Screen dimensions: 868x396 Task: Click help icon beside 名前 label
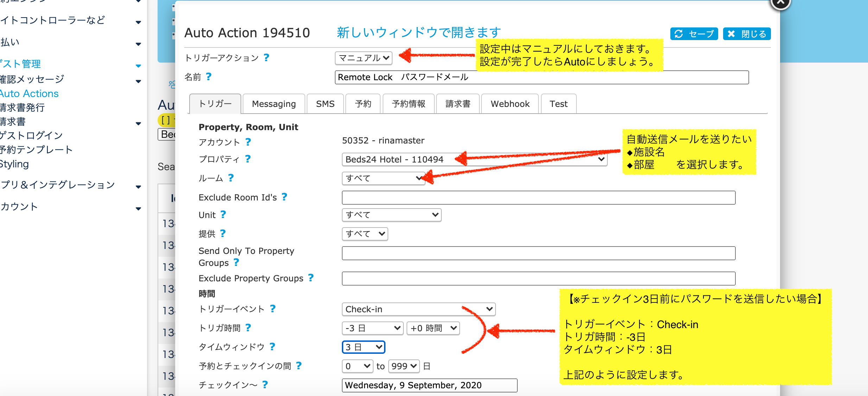click(209, 77)
